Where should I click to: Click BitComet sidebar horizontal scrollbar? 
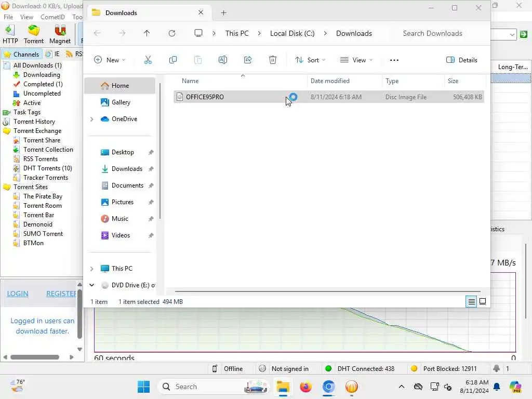pos(35,357)
